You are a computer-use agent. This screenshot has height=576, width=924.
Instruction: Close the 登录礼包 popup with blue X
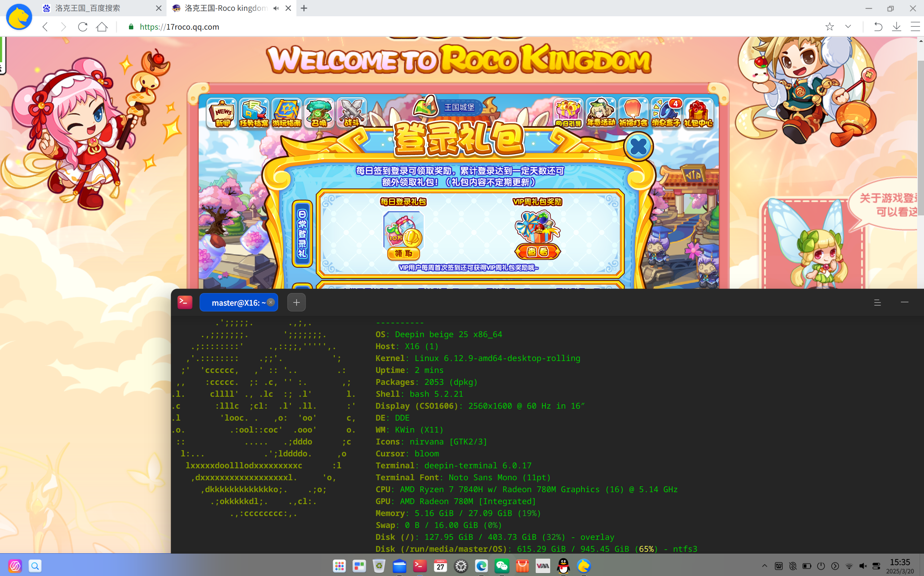639,147
